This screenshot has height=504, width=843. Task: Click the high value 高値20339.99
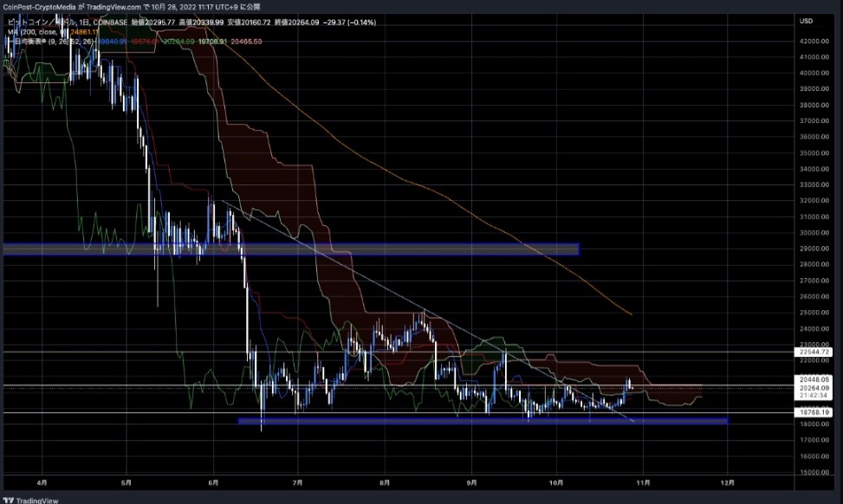201,23
